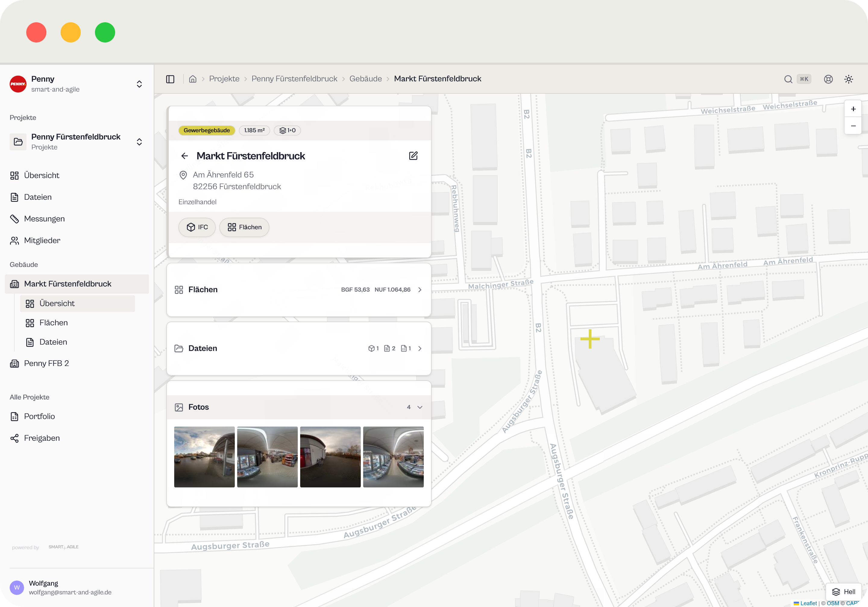
Task: Click the address Am Ährenfeld 65
Action: pyautogui.click(x=223, y=175)
